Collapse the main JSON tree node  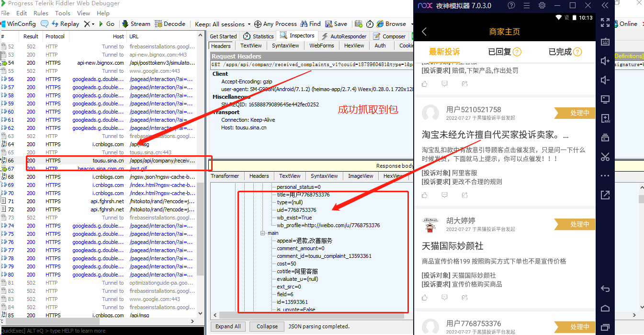tap(262, 233)
